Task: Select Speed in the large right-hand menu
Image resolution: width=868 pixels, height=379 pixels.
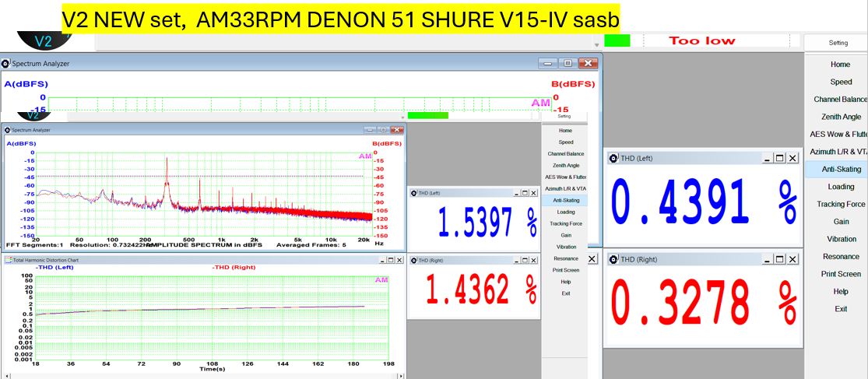Action: click(x=840, y=82)
